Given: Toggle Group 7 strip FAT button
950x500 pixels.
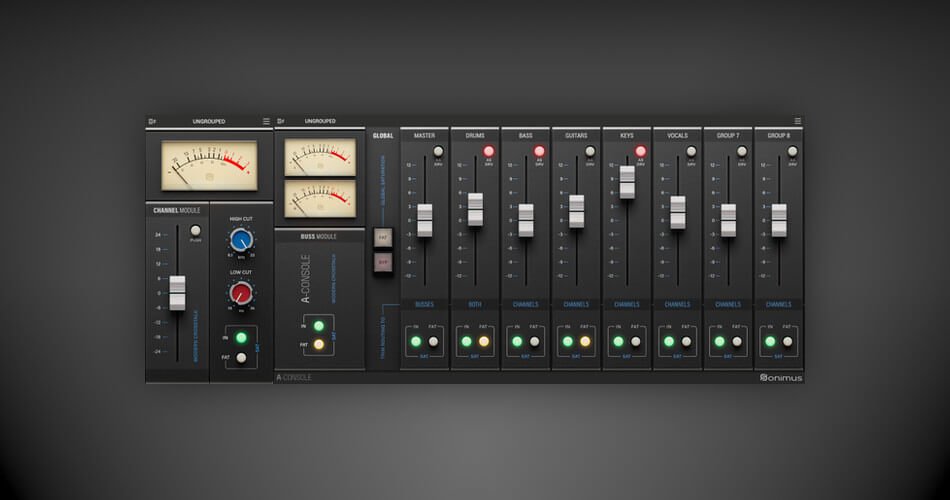Looking at the screenshot, I should 737,342.
